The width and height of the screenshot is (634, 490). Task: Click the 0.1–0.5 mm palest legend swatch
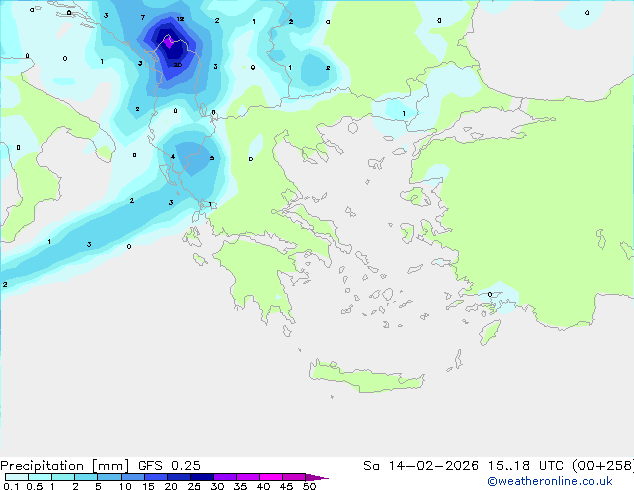tap(17, 477)
